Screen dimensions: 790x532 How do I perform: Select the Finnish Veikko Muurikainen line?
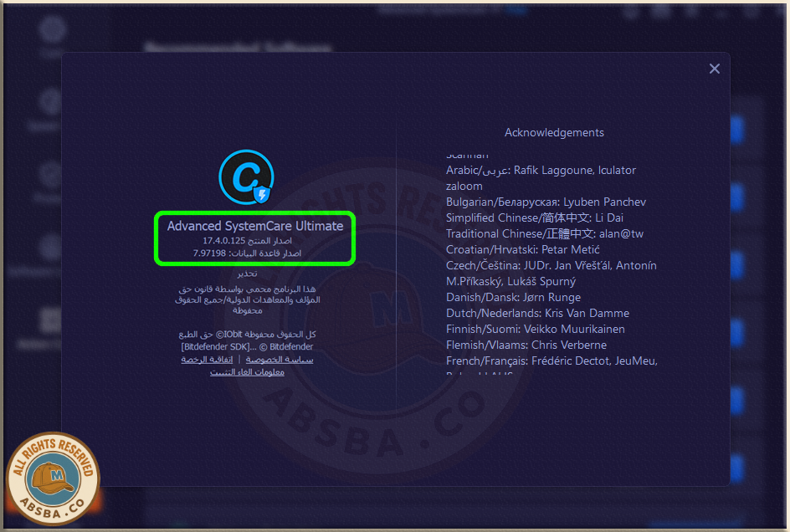[535, 330]
